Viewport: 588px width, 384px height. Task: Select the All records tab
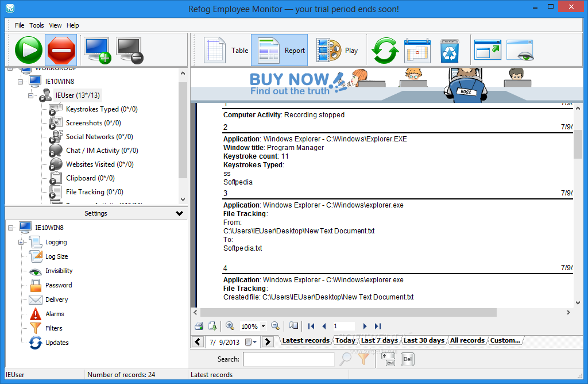[467, 340]
